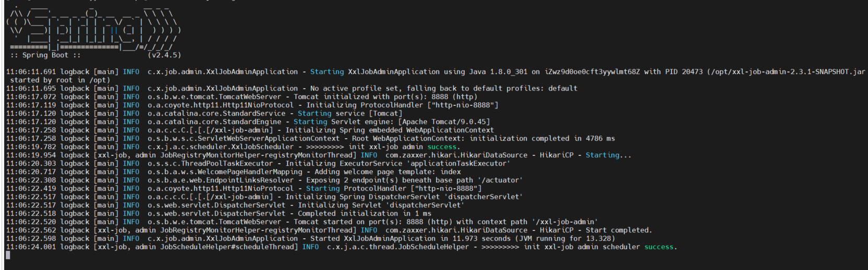
Task: Click the blue 'Starting' in 'service [Tomcat]' line
Action: pyautogui.click(x=315, y=113)
